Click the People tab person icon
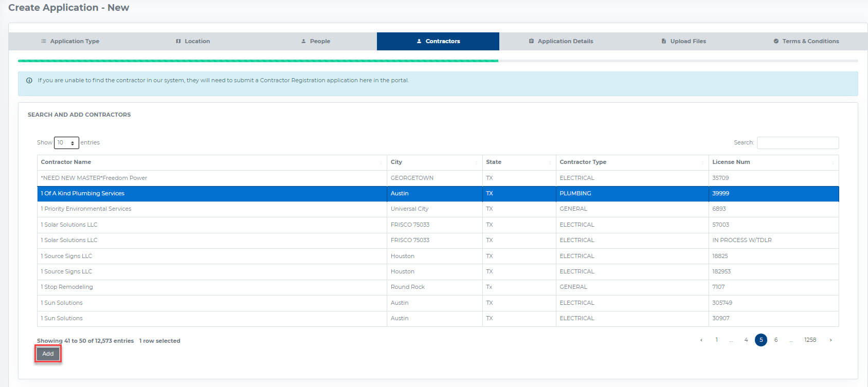This screenshot has height=387, width=868. pyautogui.click(x=303, y=41)
